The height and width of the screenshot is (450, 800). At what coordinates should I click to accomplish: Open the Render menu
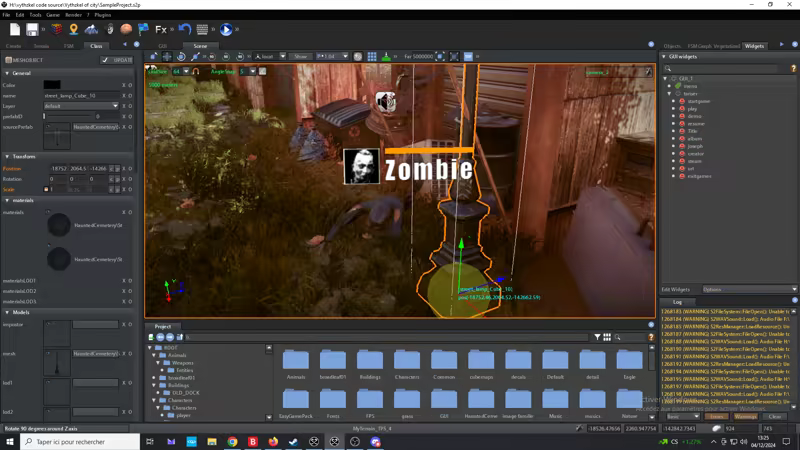tap(72, 15)
